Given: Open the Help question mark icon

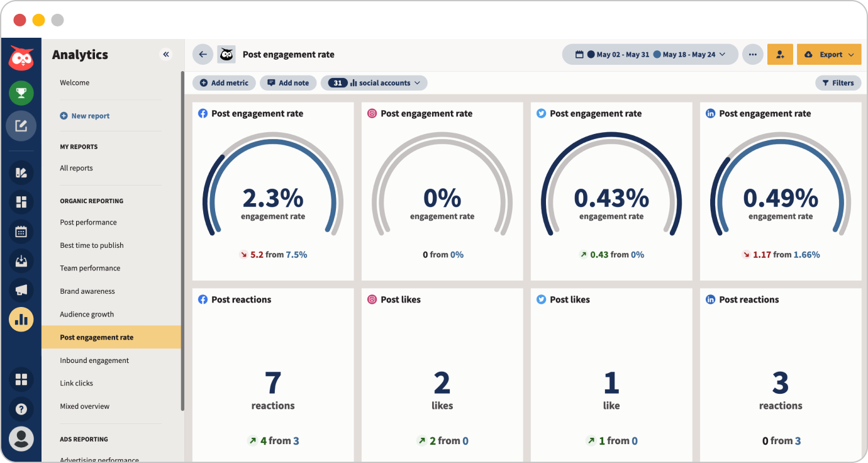Looking at the screenshot, I should coord(21,409).
